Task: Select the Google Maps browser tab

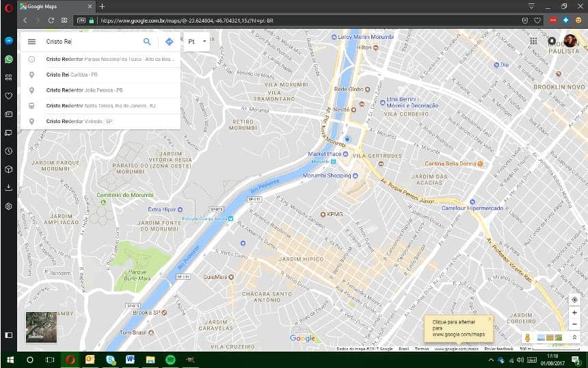Action: pyautogui.click(x=56, y=6)
